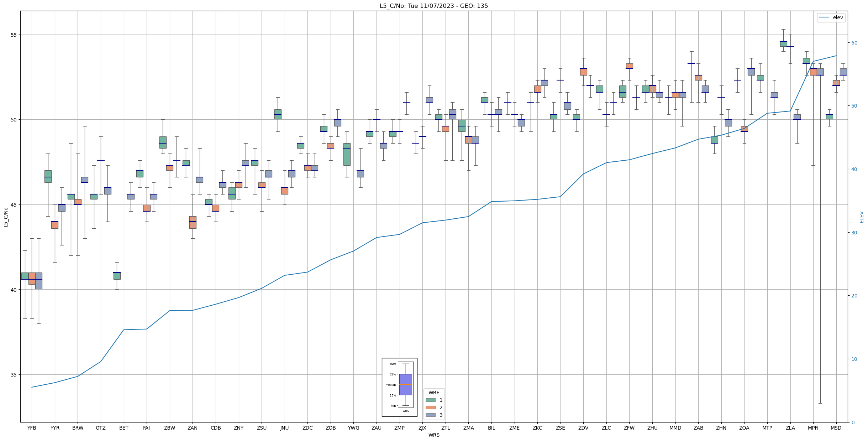This screenshot has width=868, height=441.
Task: Click the ZHU x-axis label
Action: point(652,428)
